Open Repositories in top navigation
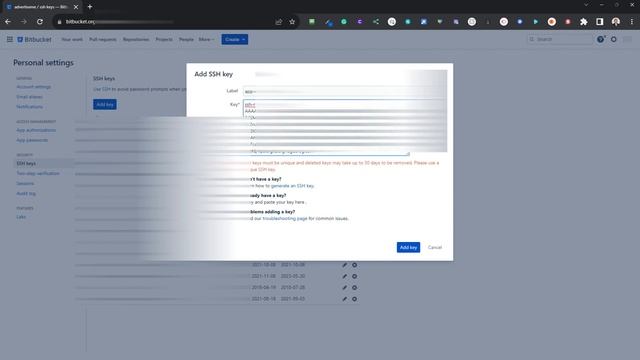 [x=136, y=40]
